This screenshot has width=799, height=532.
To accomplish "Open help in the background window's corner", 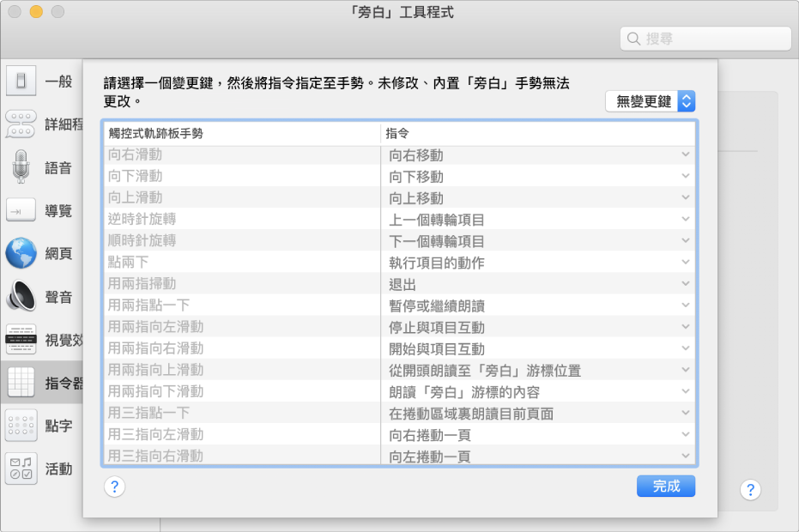I will pos(751,490).
